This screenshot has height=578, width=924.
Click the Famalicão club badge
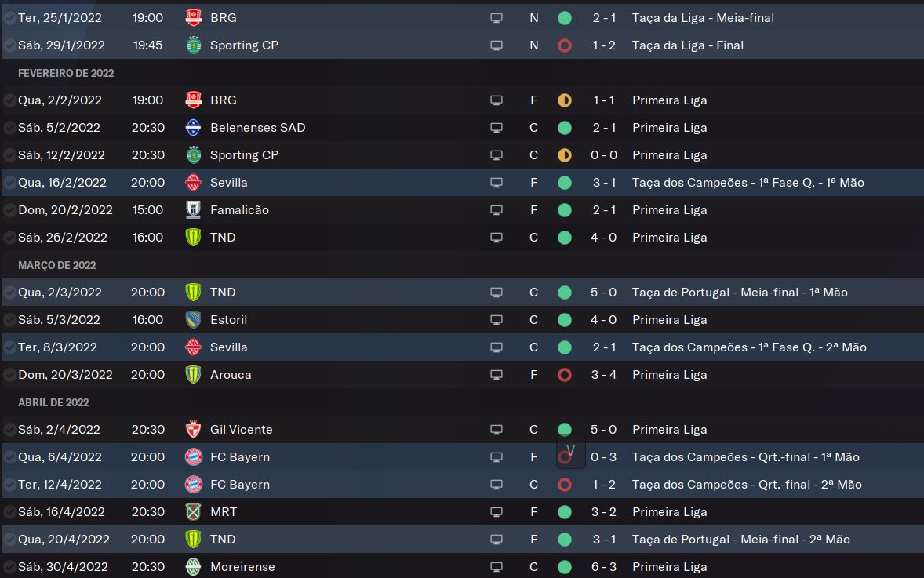click(193, 210)
